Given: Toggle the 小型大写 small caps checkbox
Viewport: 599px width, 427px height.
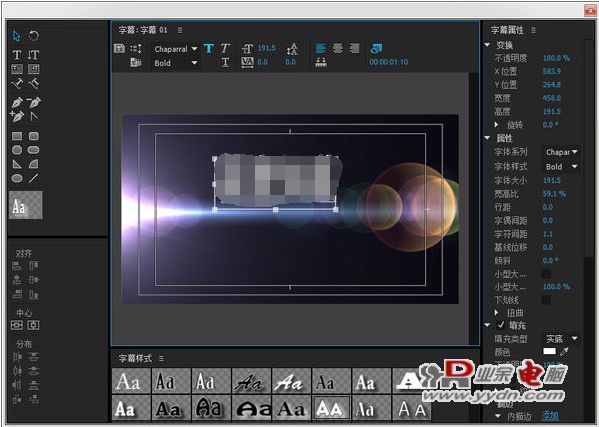Looking at the screenshot, I should pos(547,273).
